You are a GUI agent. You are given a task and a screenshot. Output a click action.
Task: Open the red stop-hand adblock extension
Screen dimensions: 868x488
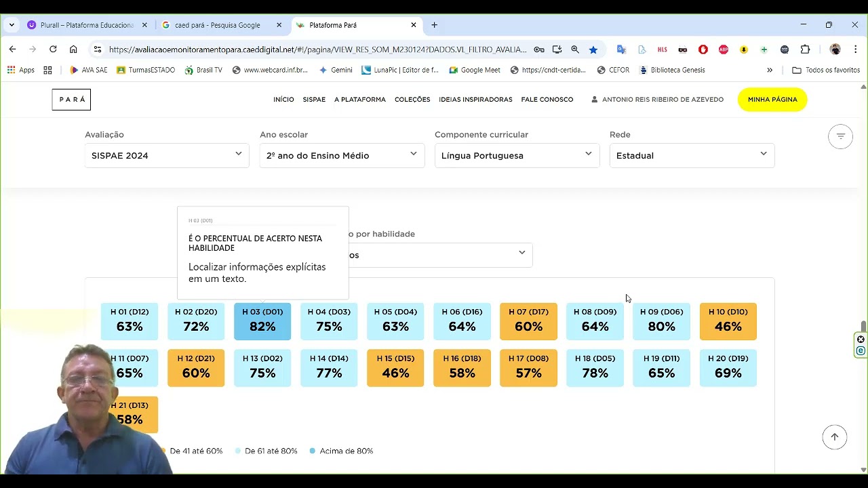[703, 49]
